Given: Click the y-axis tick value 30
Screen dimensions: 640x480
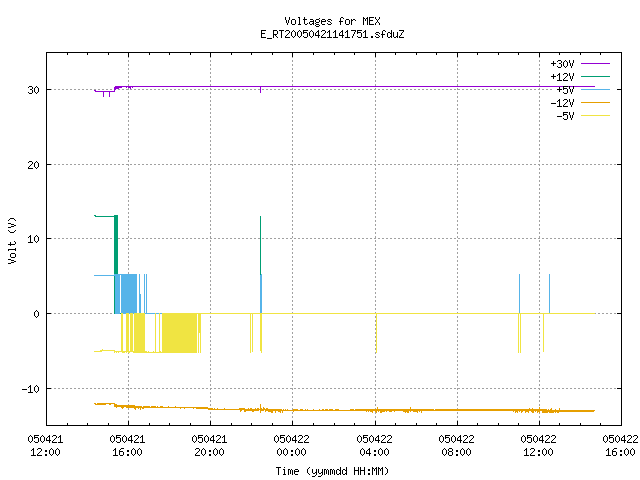Looking at the screenshot, I should coord(33,90).
